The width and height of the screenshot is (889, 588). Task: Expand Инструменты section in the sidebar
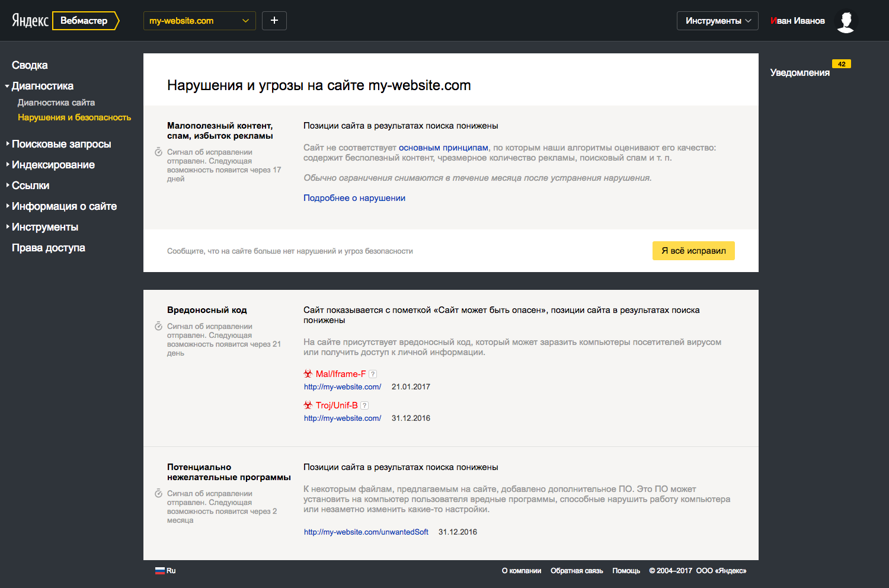point(44,227)
